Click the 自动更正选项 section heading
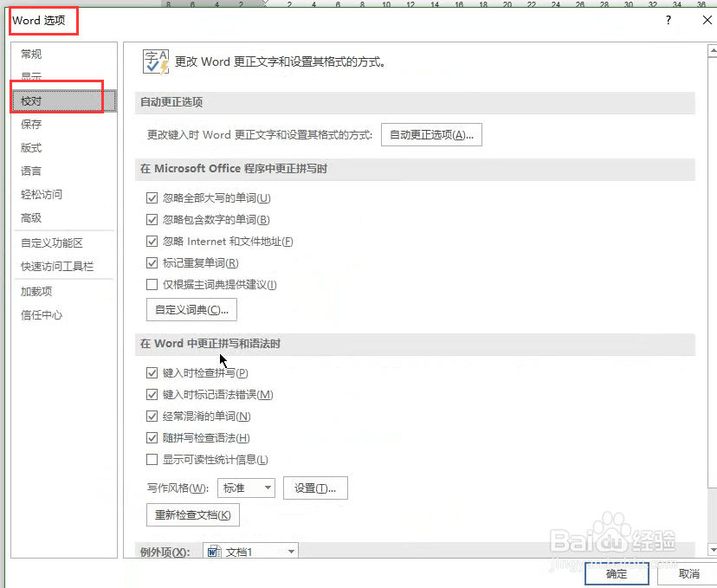 171,102
